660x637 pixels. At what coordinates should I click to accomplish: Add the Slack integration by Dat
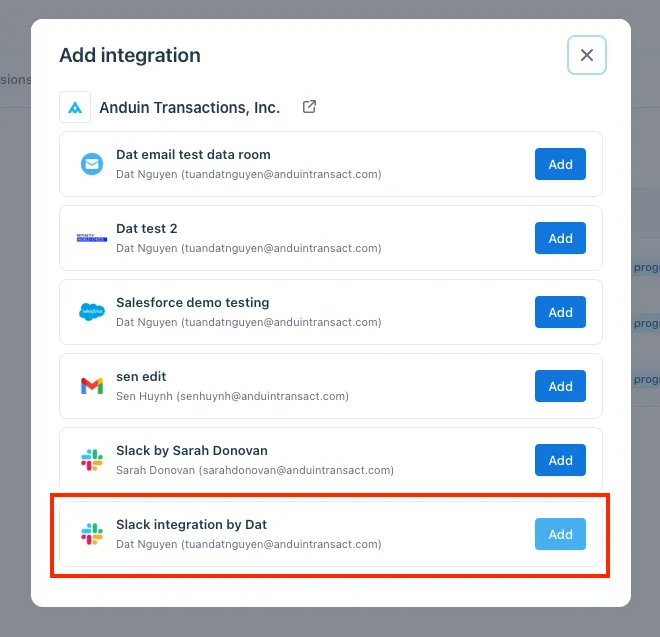pos(560,534)
